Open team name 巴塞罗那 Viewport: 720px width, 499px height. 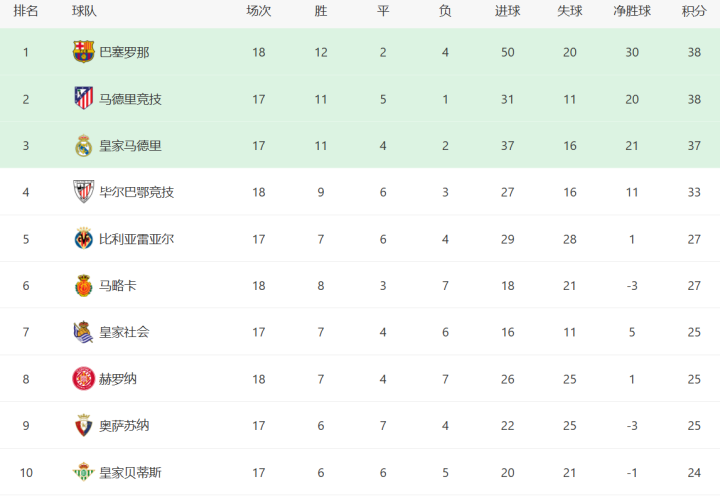click(x=124, y=52)
